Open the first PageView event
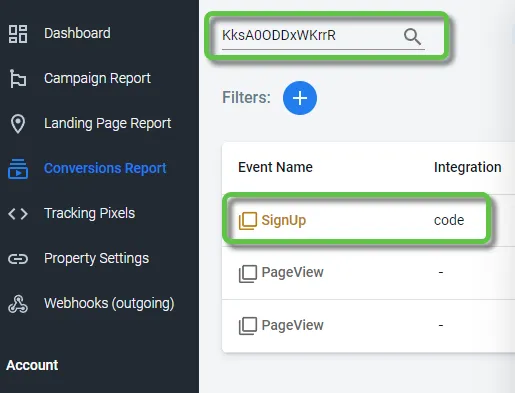 pos(292,273)
